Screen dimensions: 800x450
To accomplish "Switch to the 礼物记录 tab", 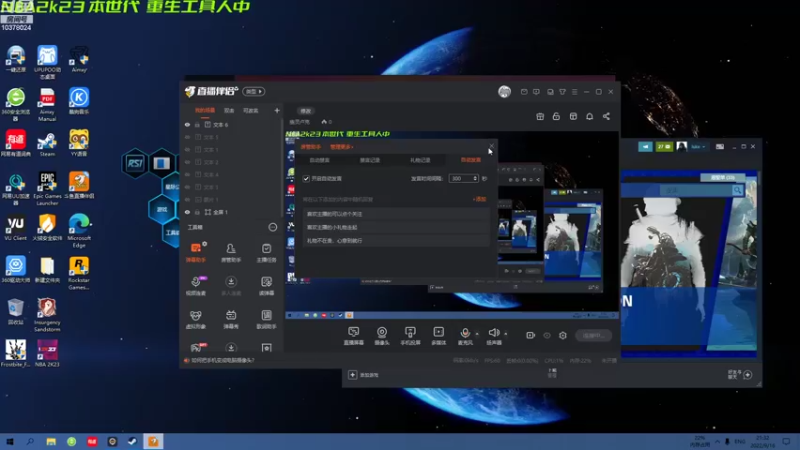I will click(420, 160).
